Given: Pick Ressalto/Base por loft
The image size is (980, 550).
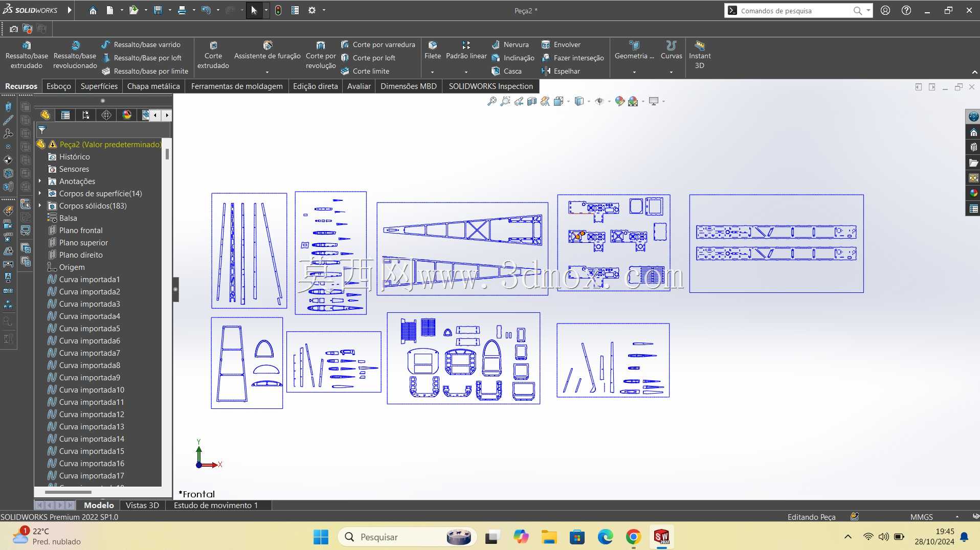Looking at the screenshot, I should pyautogui.click(x=142, y=58).
